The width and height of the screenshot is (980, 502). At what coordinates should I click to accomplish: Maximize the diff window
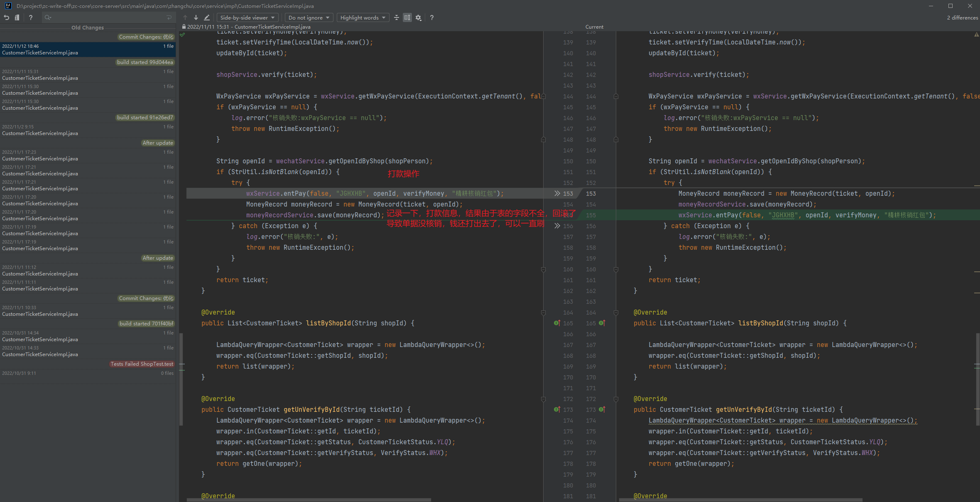[950, 6]
